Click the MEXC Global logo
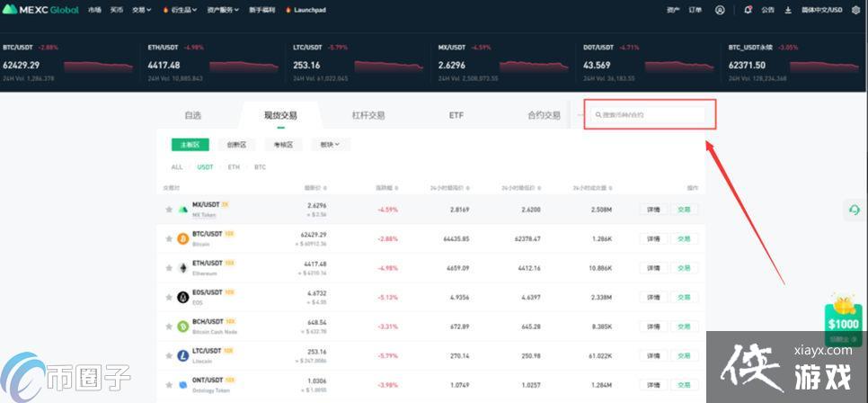 coord(41,10)
